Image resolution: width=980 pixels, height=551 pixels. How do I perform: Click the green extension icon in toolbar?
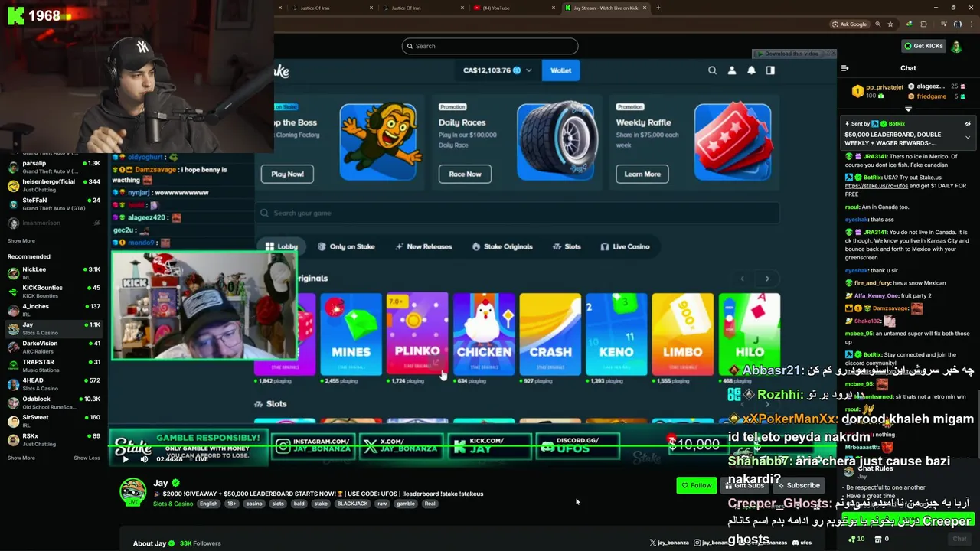pos(909,24)
